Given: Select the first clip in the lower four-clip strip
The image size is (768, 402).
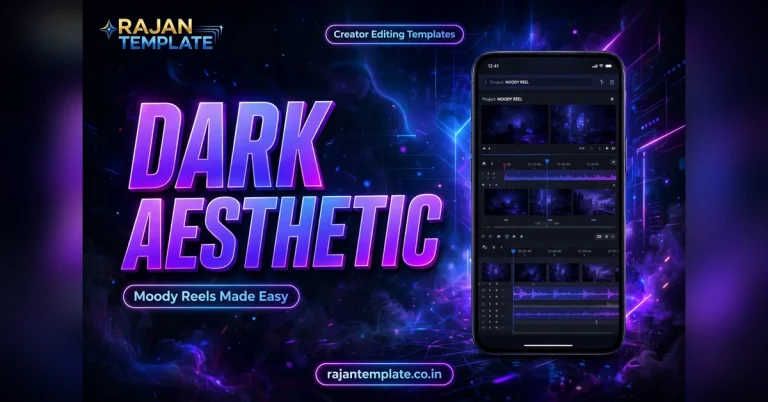Looking at the screenshot, I should (496, 272).
